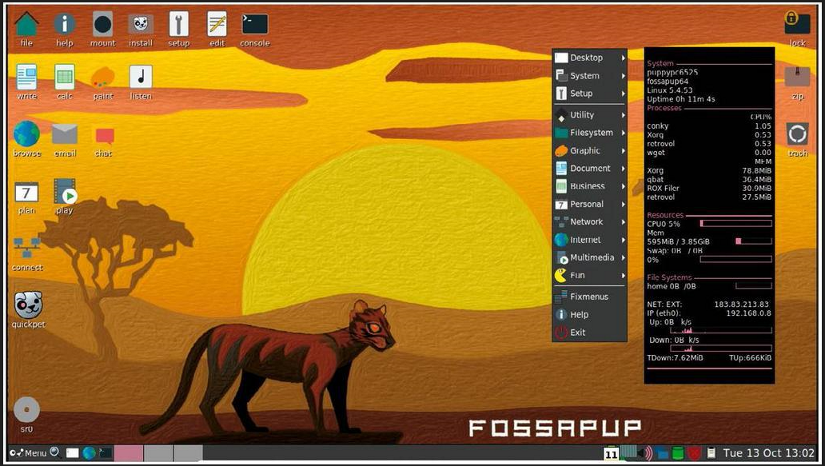Click the lock screen desktop icon
The width and height of the screenshot is (825, 466).
(x=797, y=23)
